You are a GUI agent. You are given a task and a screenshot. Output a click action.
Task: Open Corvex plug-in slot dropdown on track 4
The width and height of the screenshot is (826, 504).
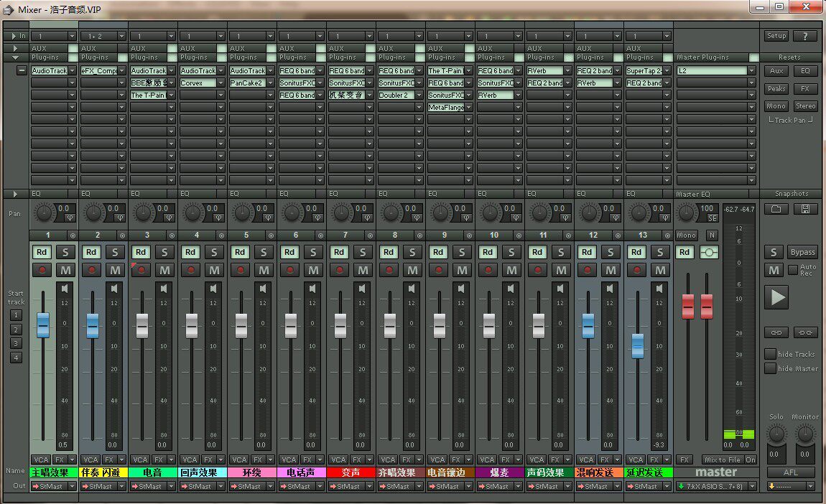221,83
